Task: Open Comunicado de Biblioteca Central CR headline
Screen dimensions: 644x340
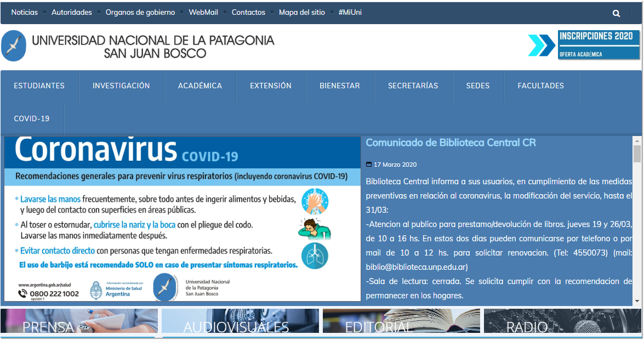Action: pos(451,143)
